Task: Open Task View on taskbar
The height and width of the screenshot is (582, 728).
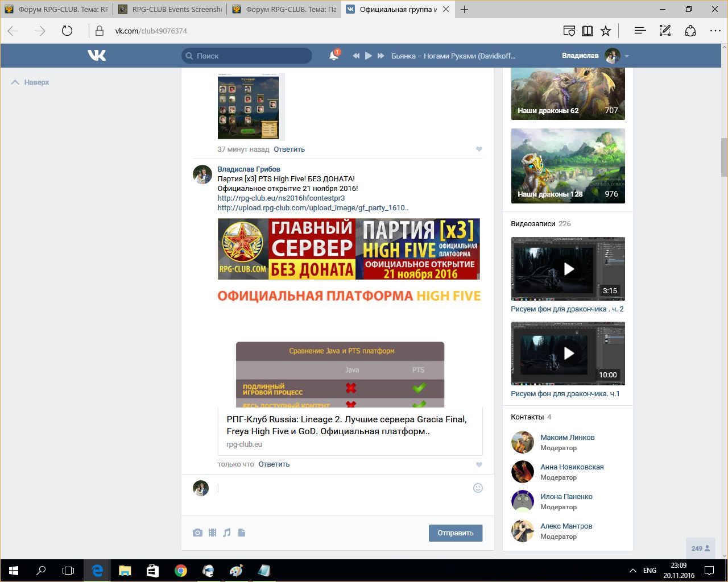Action: tap(68, 570)
